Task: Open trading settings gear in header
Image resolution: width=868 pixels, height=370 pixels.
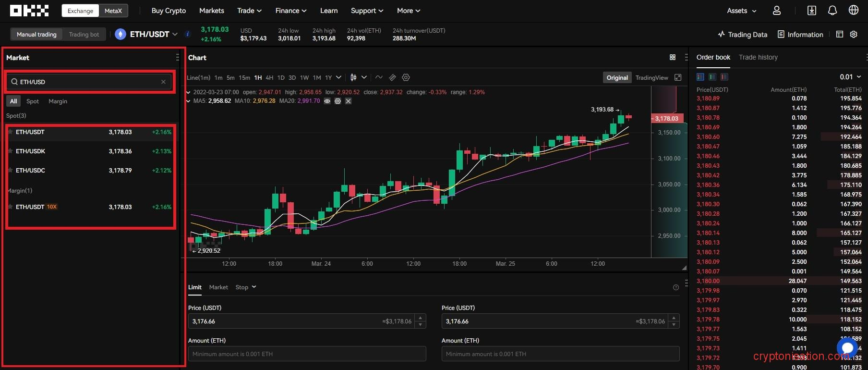Action: pyautogui.click(x=854, y=34)
